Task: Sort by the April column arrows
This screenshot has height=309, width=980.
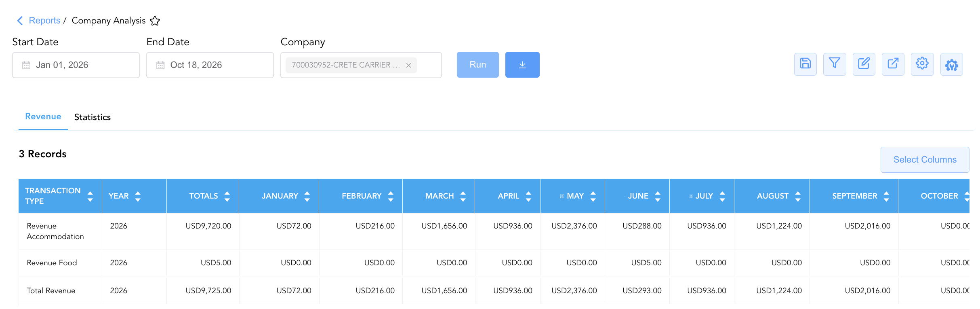Action: coord(528,196)
